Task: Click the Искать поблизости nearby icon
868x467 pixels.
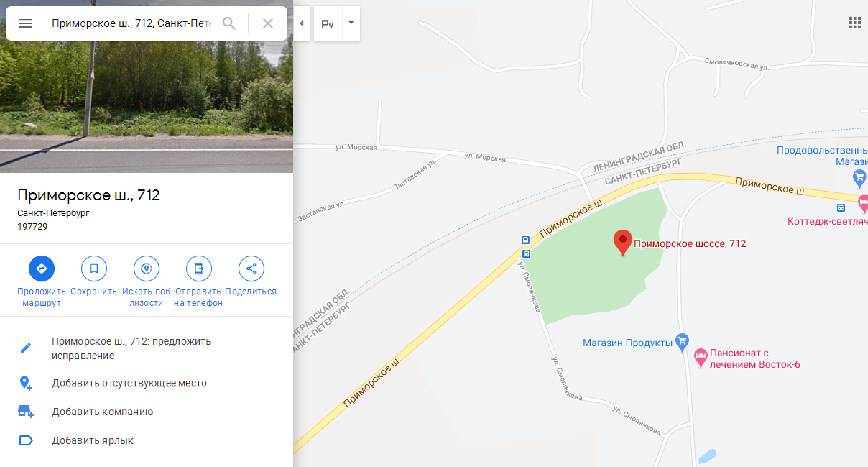Action: pos(146,268)
